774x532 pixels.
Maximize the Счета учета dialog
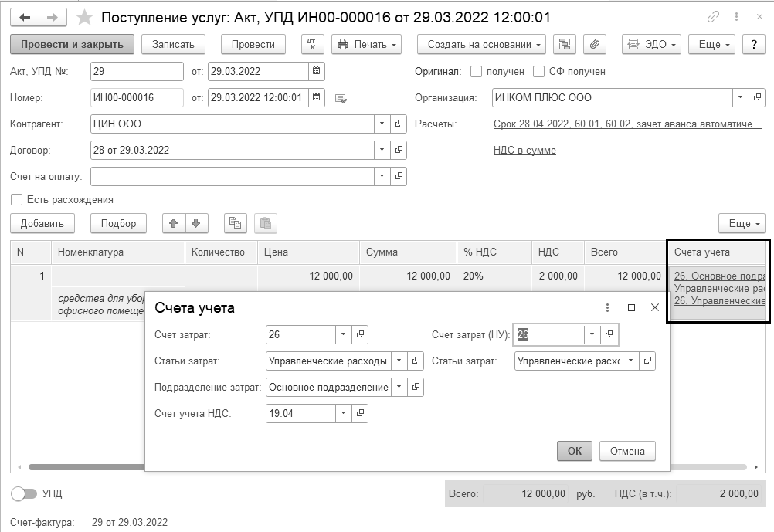click(x=631, y=307)
